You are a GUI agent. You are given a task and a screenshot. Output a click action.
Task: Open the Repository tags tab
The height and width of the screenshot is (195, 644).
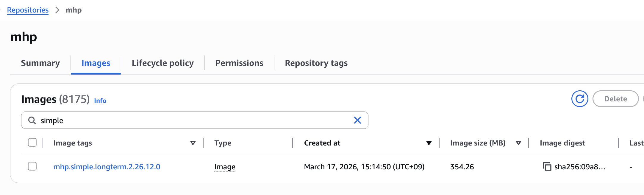316,63
